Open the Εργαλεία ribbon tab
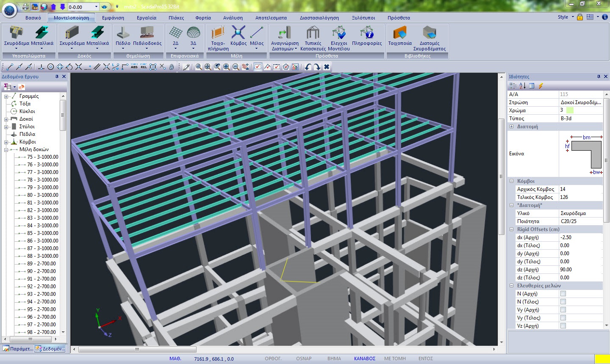The width and height of the screenshot is (610, 364). (x=147, y=18)
